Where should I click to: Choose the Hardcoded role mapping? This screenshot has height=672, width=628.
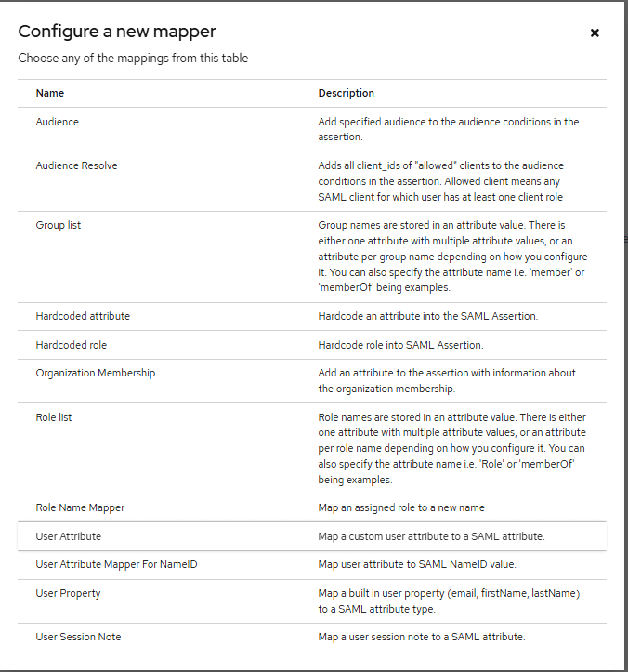click(71, 345)
